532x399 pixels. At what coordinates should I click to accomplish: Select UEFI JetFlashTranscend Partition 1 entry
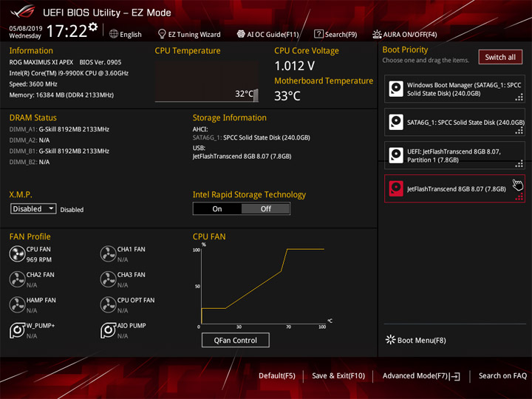[x=454, y=155]
